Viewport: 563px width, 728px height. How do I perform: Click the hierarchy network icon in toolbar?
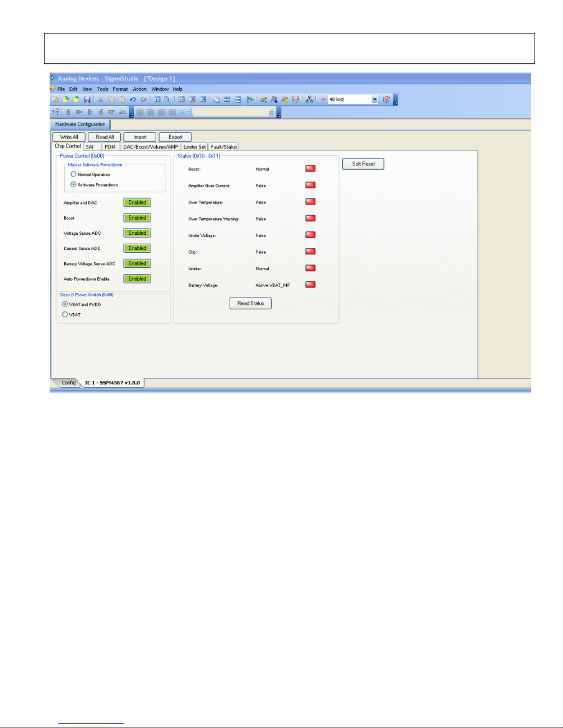click(309, 100)
